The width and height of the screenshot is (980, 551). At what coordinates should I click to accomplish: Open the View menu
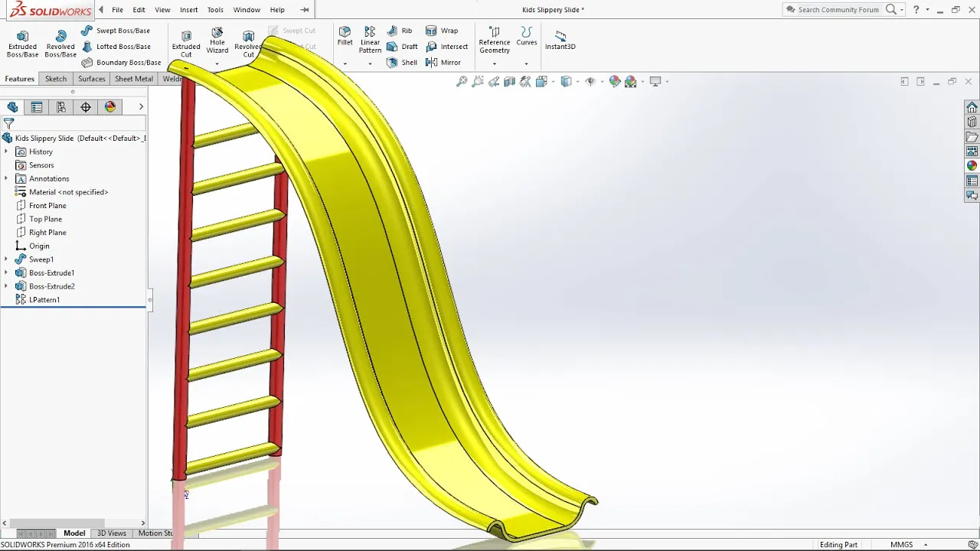(x=162, y=10)
